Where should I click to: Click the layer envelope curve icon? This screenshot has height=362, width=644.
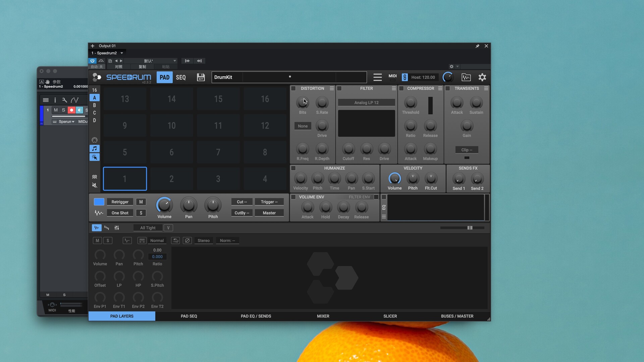click(127, 241)
